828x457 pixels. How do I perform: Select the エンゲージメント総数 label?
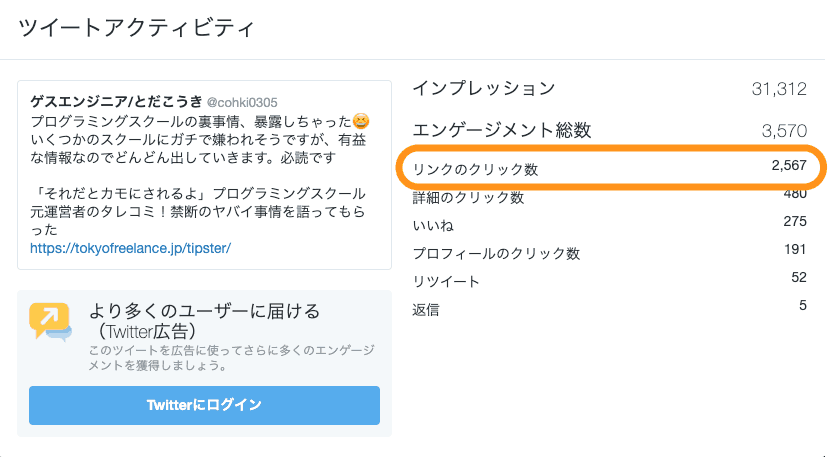(502, 130)
